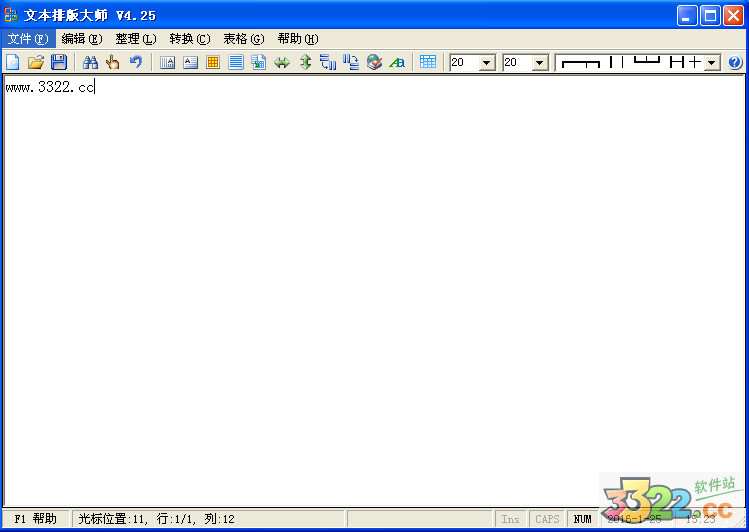Click the CAPS status indicator
This screenshot has height=532, width=749.
coord(547,519)
